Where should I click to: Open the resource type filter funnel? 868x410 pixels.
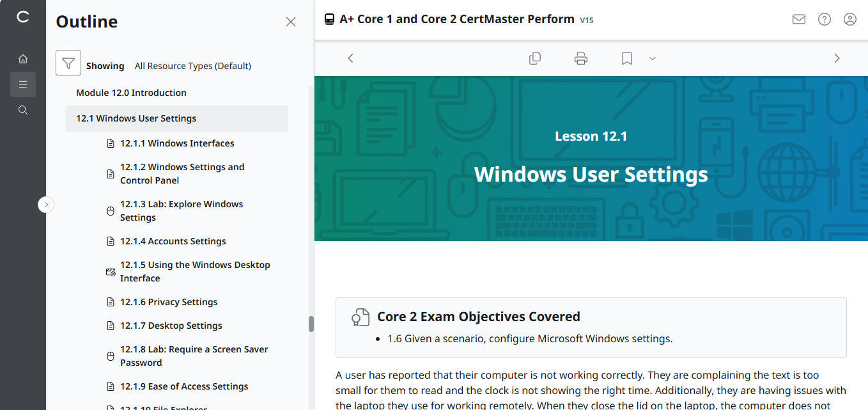(x=68, y=63)
